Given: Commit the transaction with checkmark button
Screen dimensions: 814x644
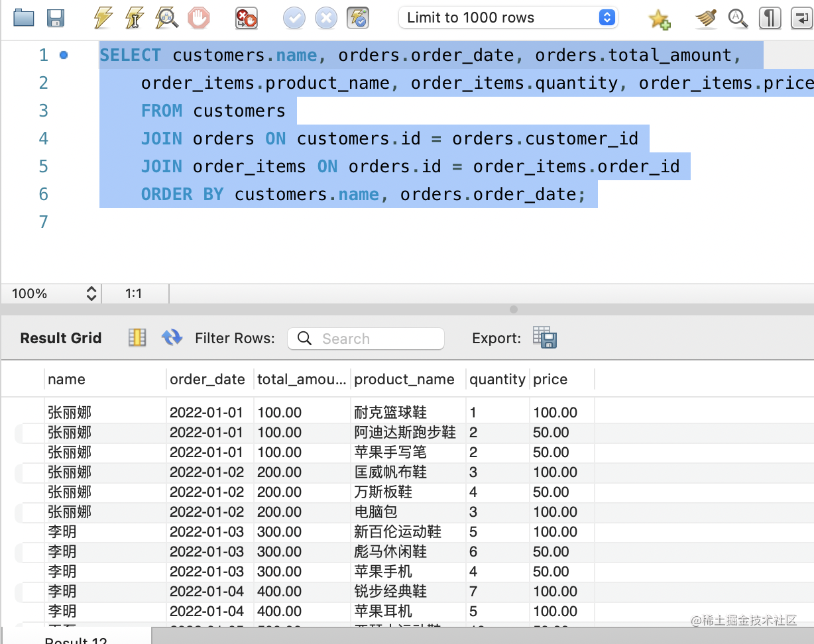Looking at the screenshot, I should pyautogui.click(x=294, y=18).
